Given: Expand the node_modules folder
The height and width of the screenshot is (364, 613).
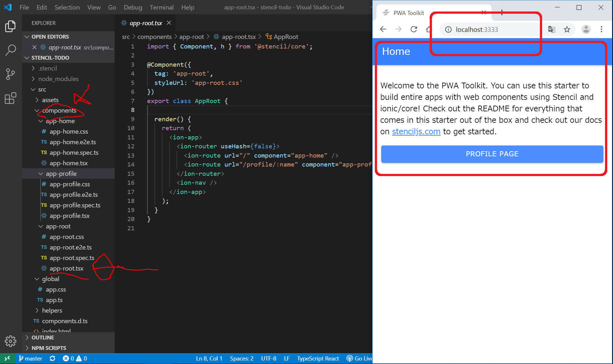Looking at the screenshot, I should pyautogui.click(x=58, y=79).
